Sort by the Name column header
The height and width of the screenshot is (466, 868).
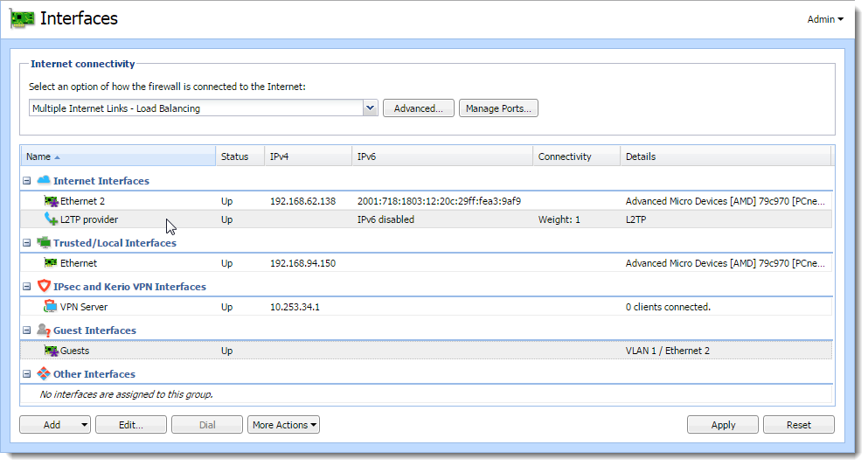[x=118, y=156]
